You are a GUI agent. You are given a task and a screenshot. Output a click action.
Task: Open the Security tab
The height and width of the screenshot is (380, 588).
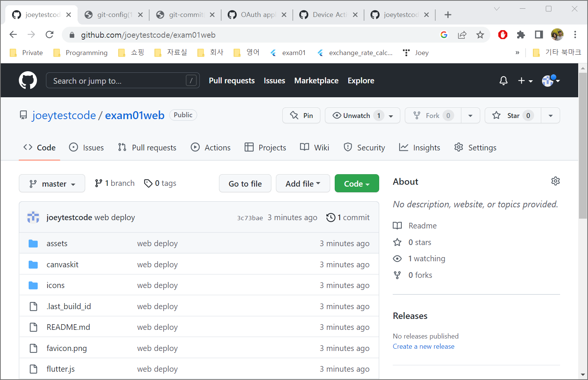point(364,147)
